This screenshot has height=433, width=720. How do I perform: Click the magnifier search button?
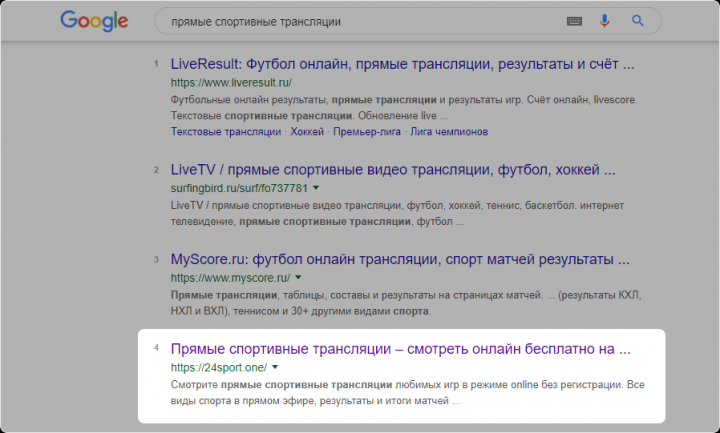pos(637,21)
